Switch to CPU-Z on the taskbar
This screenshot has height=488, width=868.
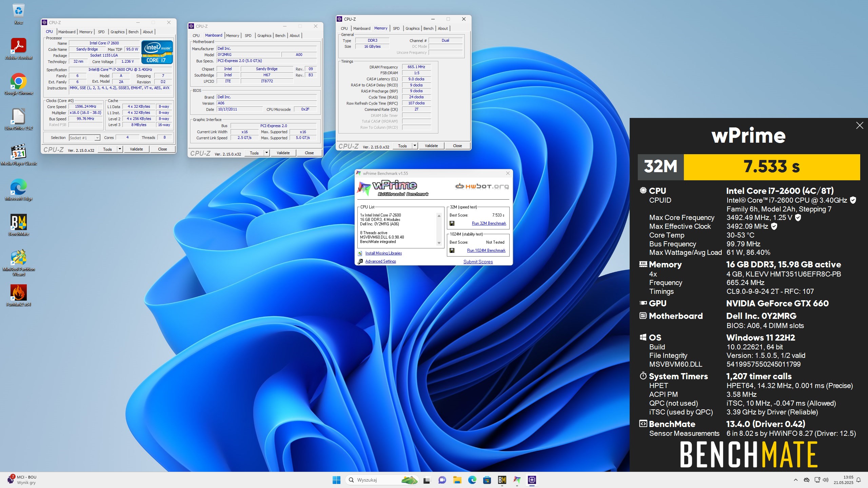[532, 480]
